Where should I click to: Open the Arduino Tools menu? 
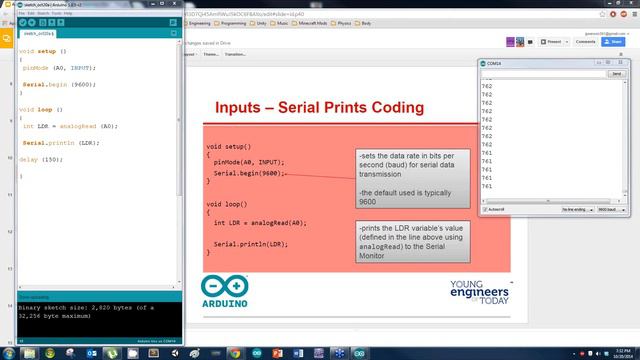coord(56,13)
